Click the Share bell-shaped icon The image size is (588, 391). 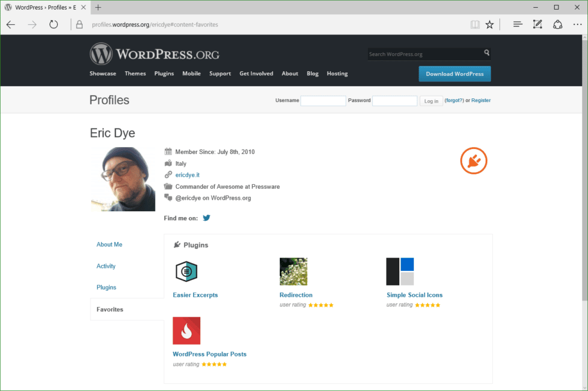(558, 24)
